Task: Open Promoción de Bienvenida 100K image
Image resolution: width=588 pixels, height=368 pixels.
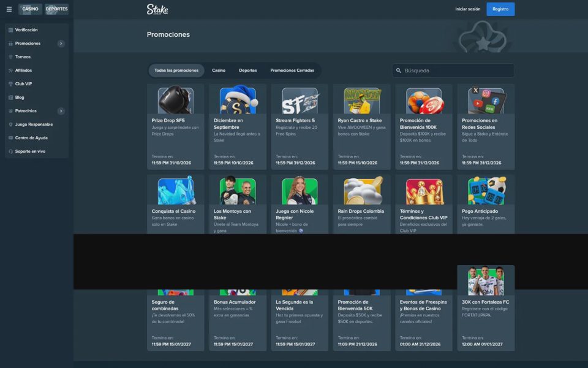Action: pyautogui.click(x=424, y=101)
